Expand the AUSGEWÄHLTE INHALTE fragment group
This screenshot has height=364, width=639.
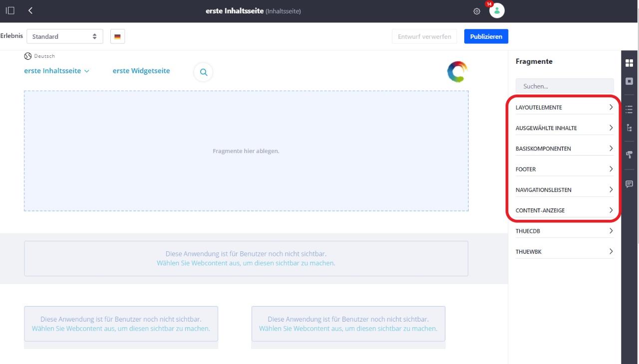(x=565, y=128)
